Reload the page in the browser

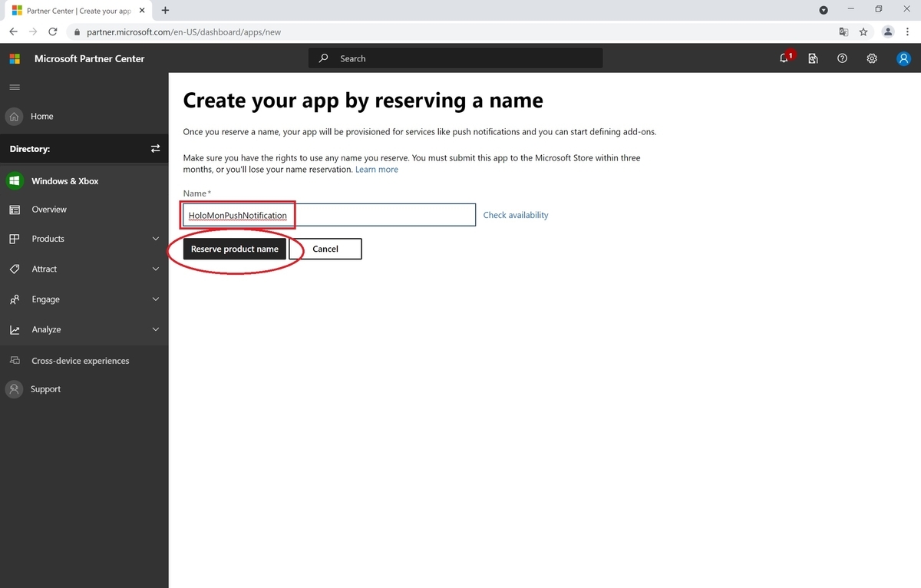click(x=53, y=31)
